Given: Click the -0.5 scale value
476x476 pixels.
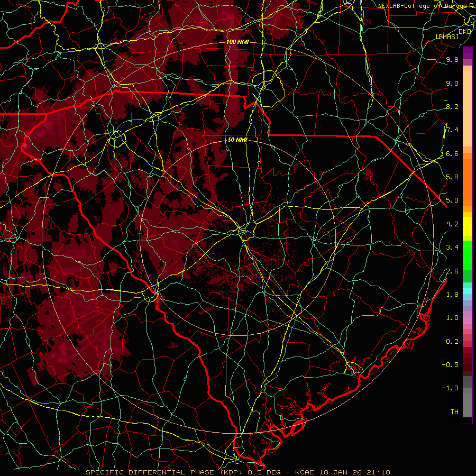Looking at the screenshot, I should (450, 365).
